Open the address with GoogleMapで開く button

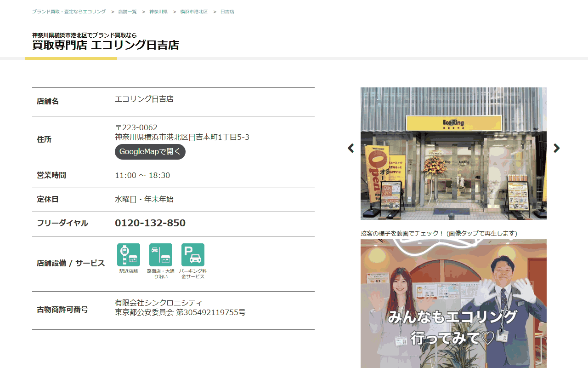(x=150, y=152)
